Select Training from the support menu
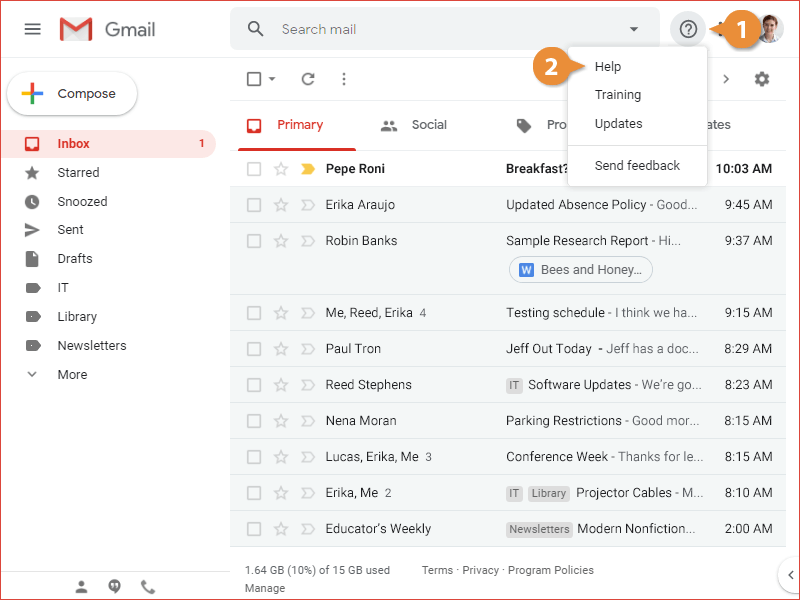 [618, 95]
